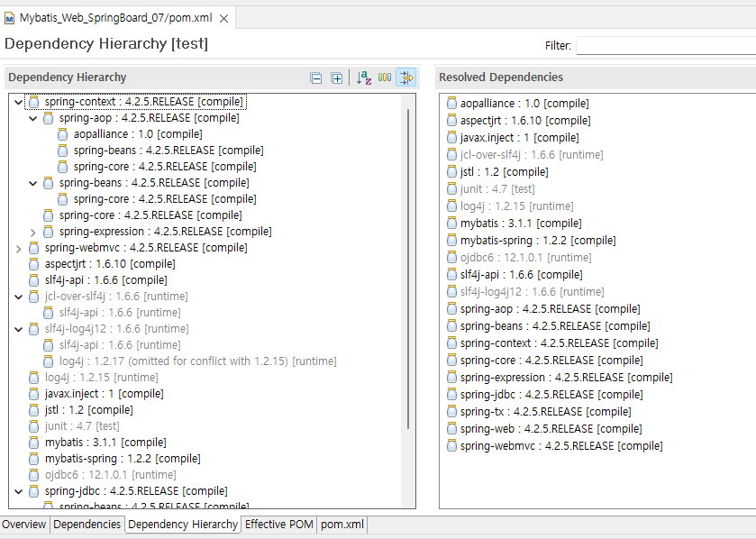Click jar icon of mybatis in Resolved Dependencies
756x539 pixels.
[x=451, y=224]
